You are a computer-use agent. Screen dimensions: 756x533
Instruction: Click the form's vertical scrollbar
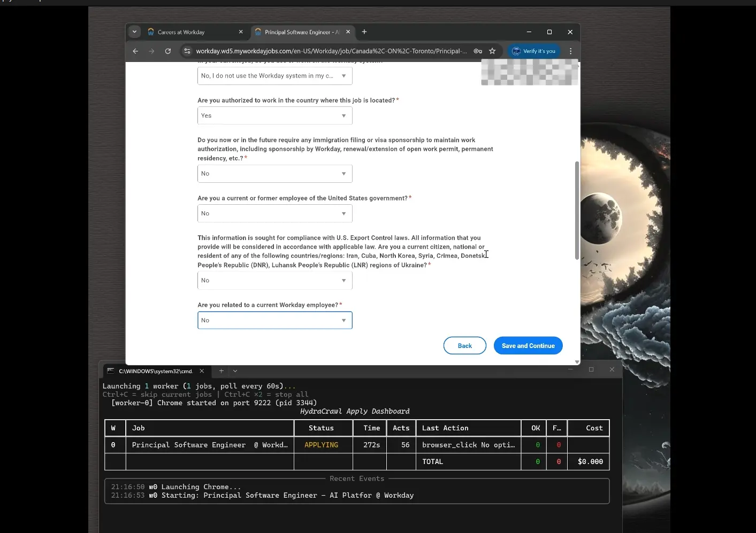click(x=577, y=210)
